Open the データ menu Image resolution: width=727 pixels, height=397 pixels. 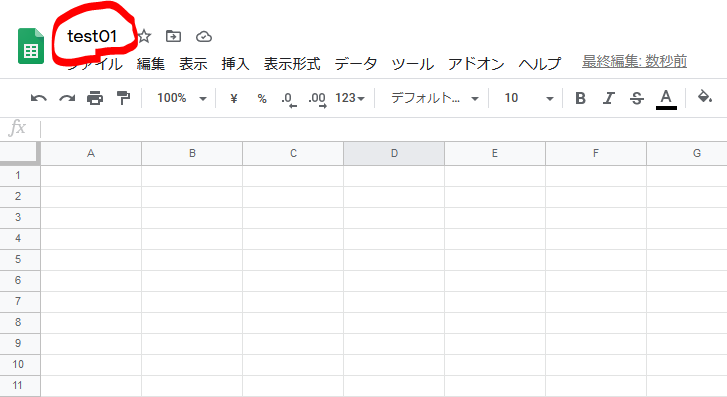pos(356,64)
